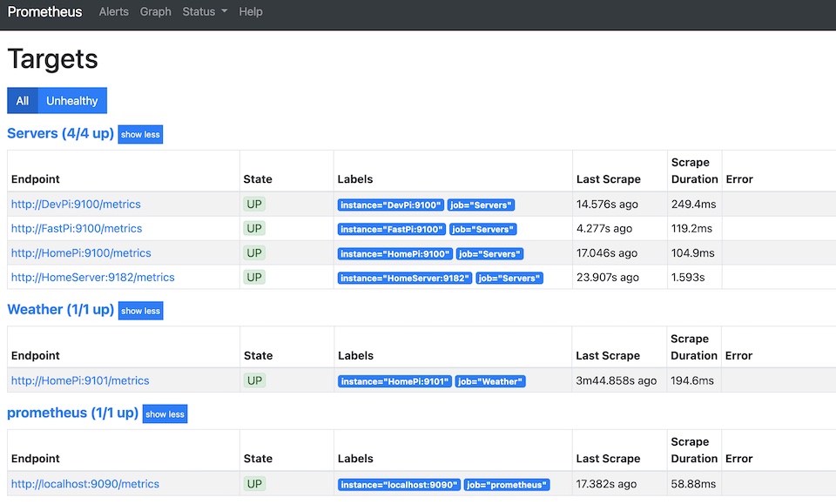Click the UP state badge for FastPi
This screenshot has height=504, width=836.
pos(254,229)
